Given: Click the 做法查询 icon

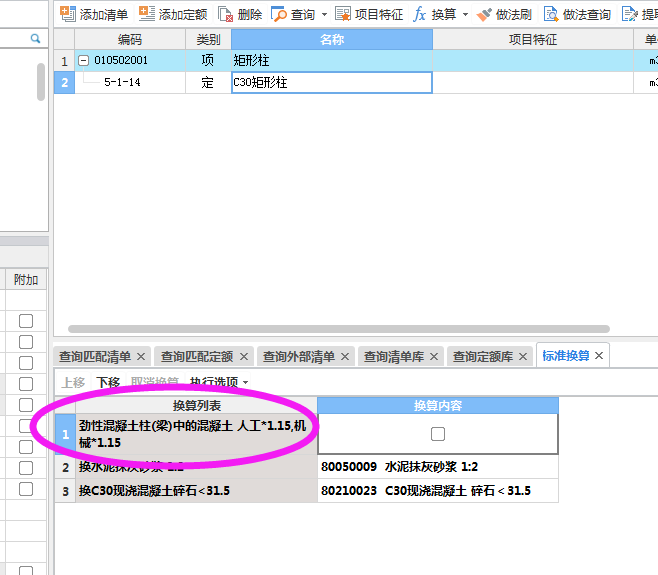Looking at the screenshot, I should (x=551, y=14).
